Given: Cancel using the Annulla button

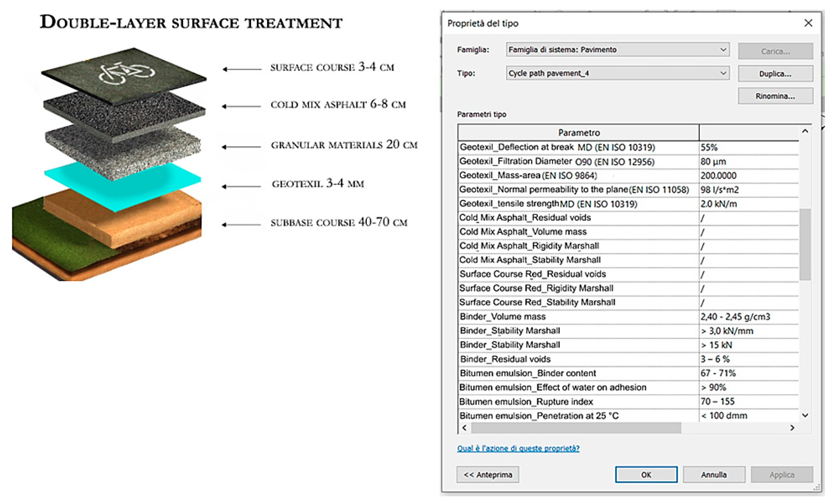Looking at the screenshot, I should [714, 474].
